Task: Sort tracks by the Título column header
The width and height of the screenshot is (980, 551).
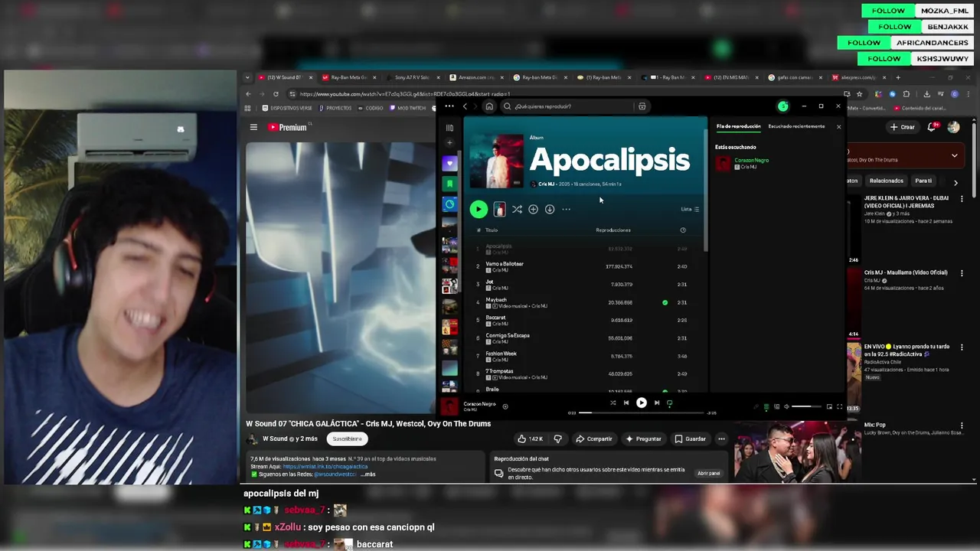Action: [492, 230]
